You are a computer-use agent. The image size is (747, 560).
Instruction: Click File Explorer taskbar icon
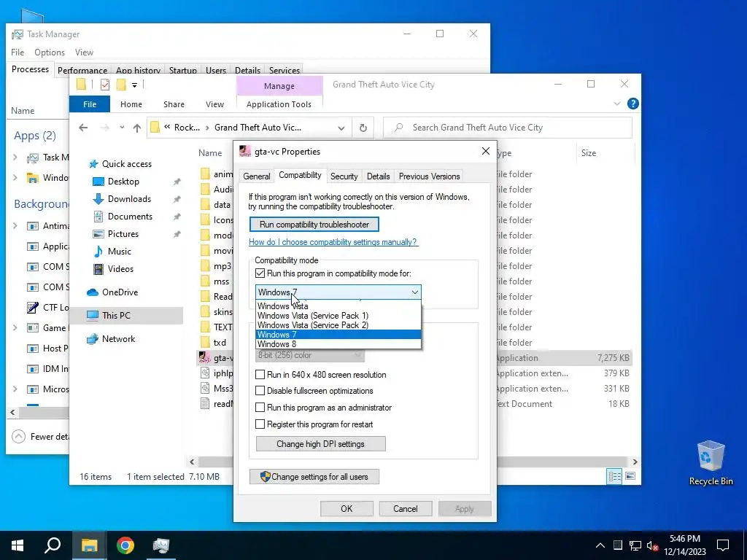[89, 545]
